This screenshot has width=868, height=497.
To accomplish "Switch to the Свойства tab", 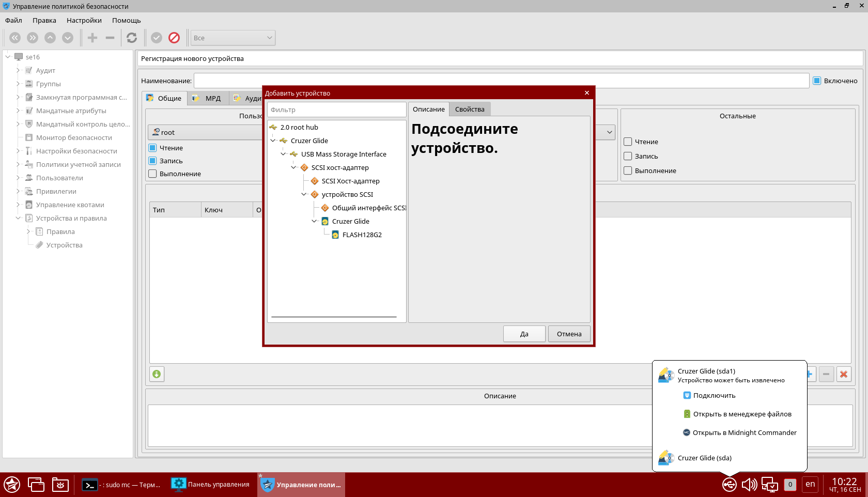I will [469, 109].
